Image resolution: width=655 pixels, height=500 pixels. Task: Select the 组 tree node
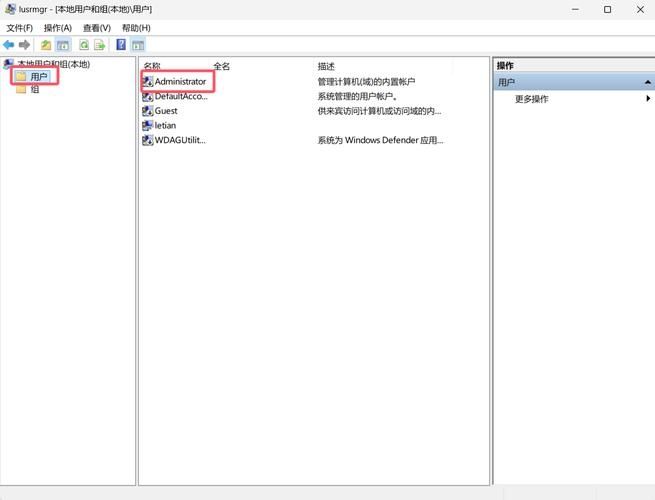click(35, 89)
